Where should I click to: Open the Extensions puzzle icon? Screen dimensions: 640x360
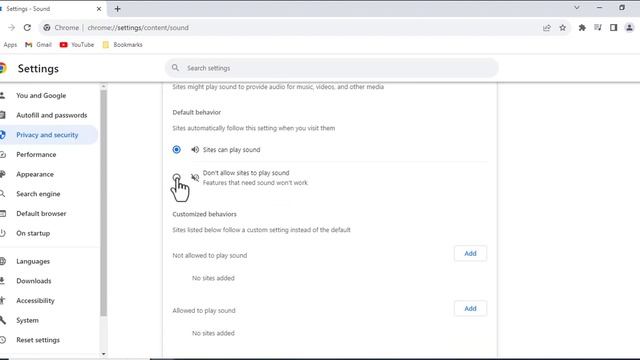[x=582, y=28]
